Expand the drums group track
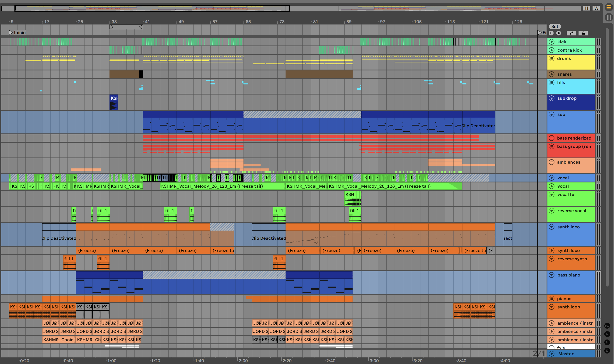Image resolution: width=614 pixels, height=364 pixels. coord(551,59)
